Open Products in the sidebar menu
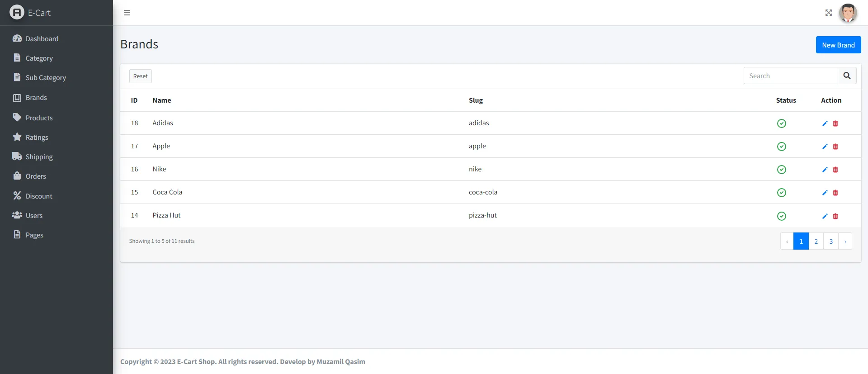Viewport: 868px width, 374px height. point(39,118)
